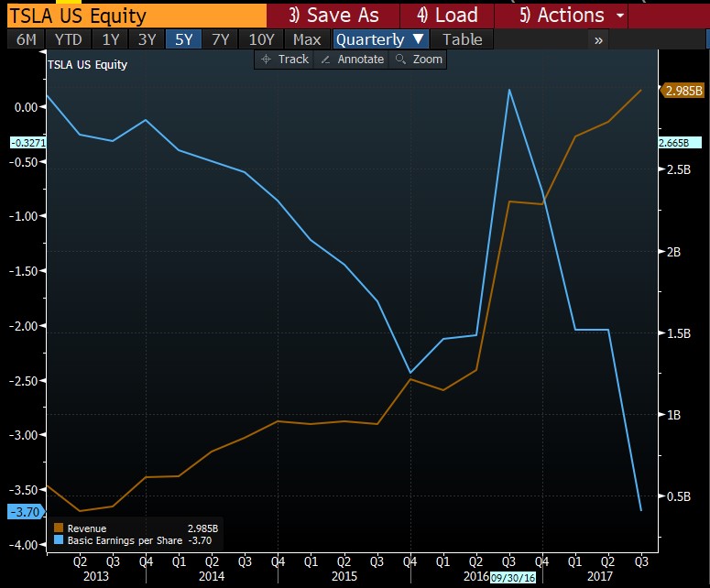Viewport: 710px width, 588px height.
Task: Click the 2.665B highlighted axis label
Action: click(680, 143)
